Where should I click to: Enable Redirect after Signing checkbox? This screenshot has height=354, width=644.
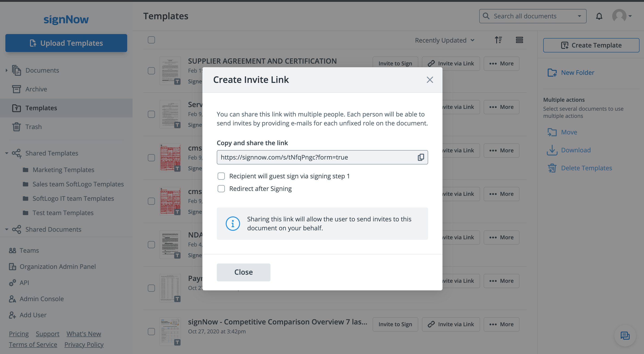[221, 188]
